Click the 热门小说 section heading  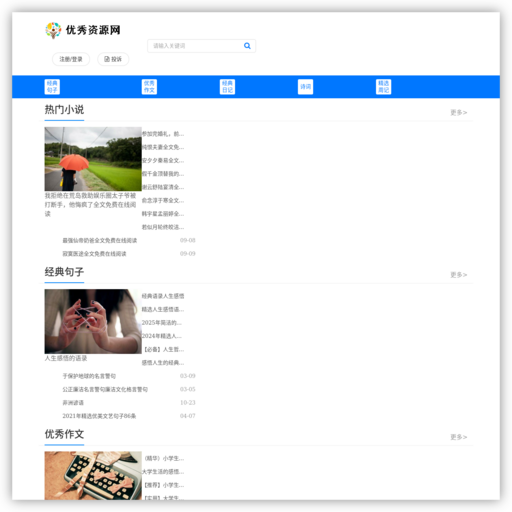64,110
